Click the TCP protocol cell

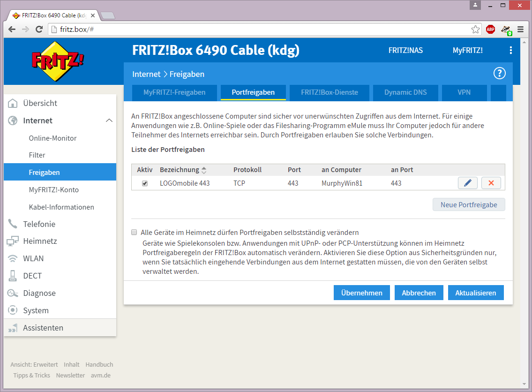(239, 183)
